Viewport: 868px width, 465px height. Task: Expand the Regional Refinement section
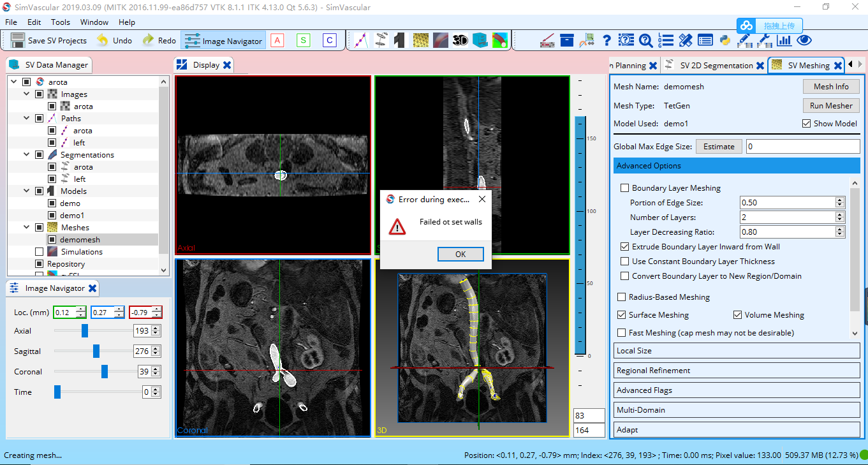(737, 371)
